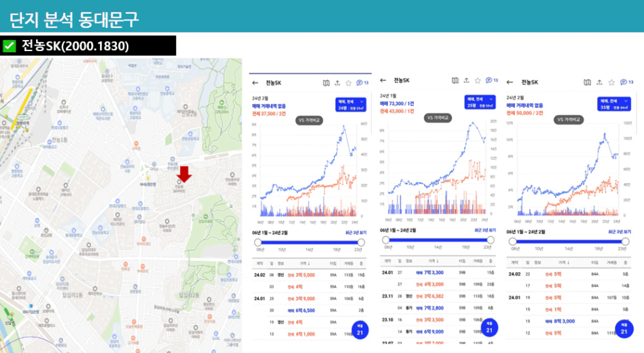Viewport: 644px width, 353px height.
Task: Click 매매 73,300 / 1건 summary in 25평 panel
Action: (397, 103)
